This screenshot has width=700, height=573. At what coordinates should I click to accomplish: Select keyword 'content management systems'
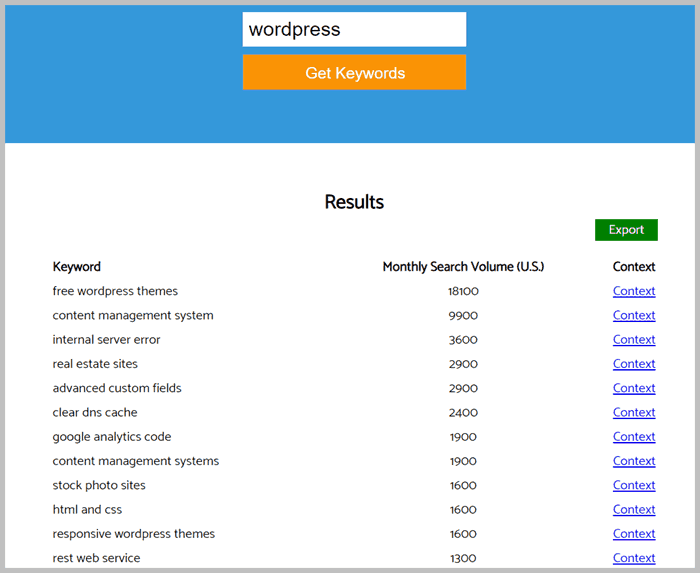pyautogui.click(x=136, y=461)
